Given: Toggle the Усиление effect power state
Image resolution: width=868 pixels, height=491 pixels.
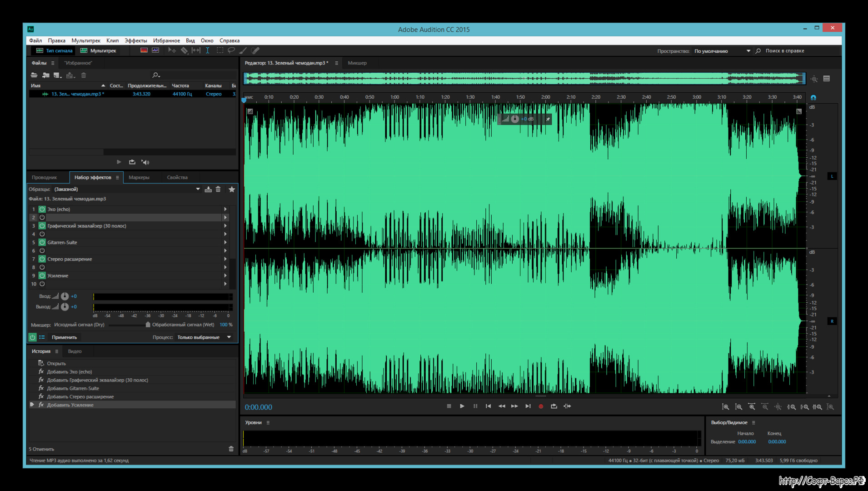Looking at the screenshot, I should 42,276.
